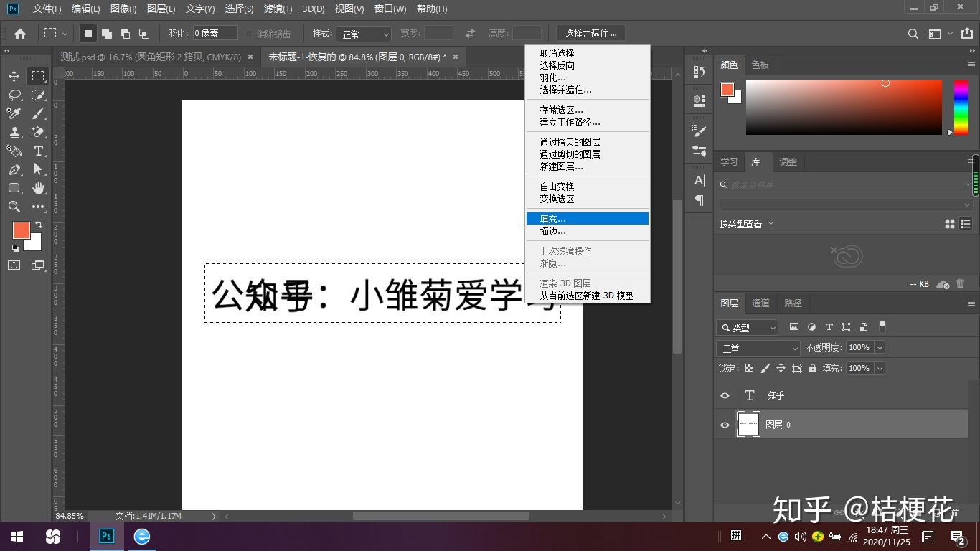
Task: Toggle lock position icon
Action: click(x=781, y=368)
